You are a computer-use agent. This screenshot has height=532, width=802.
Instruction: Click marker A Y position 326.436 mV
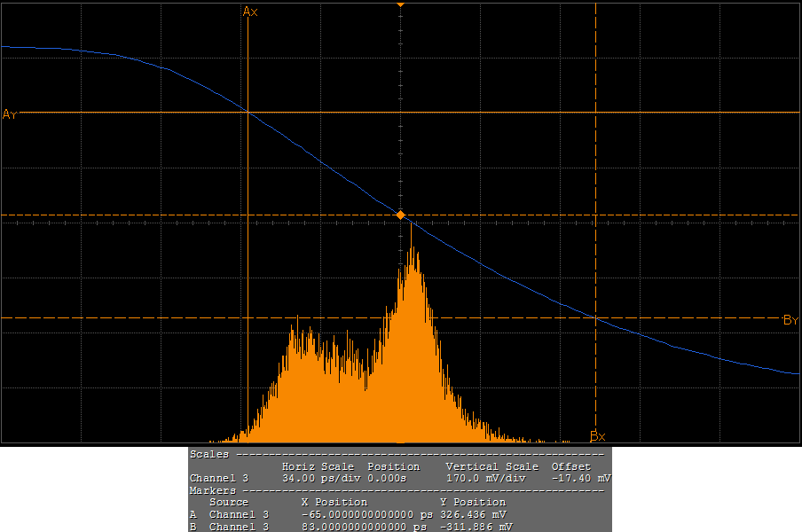click(471, 514)
